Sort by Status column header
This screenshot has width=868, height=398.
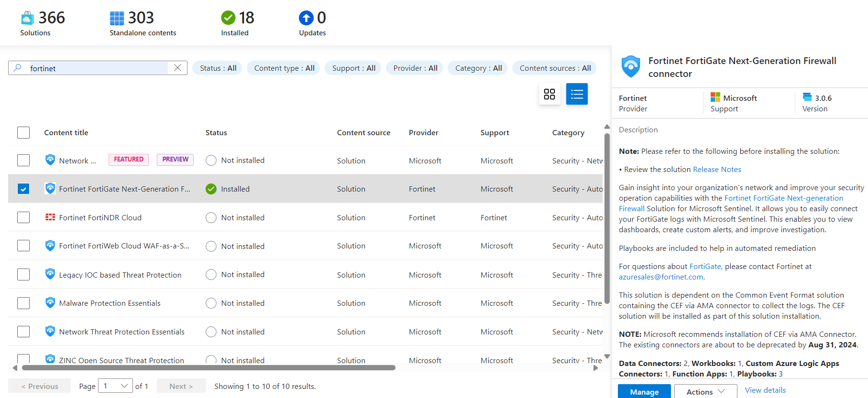(216, 132)
